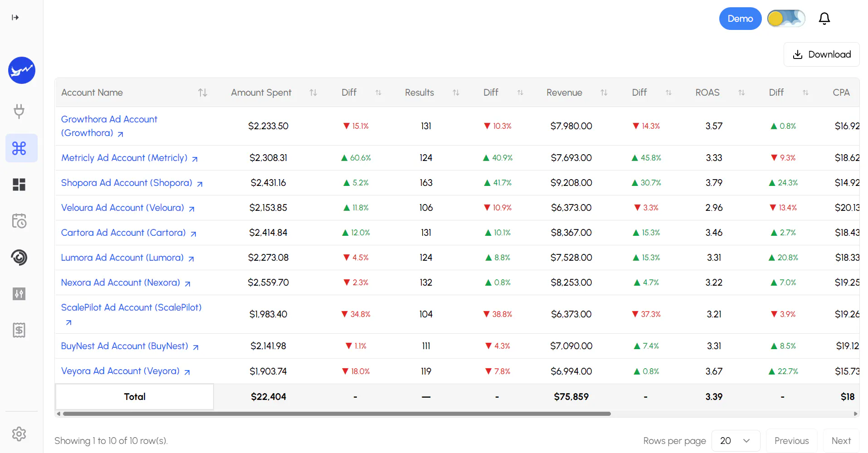Open the plug integrations icon in sidebar

pyautogui.click(x=19, y=111)
